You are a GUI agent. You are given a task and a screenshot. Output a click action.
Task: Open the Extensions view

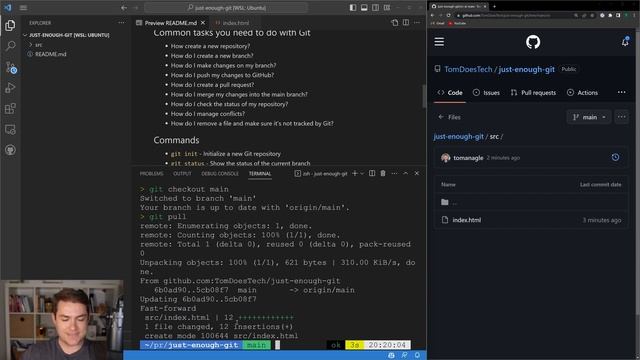pos(10,109)
